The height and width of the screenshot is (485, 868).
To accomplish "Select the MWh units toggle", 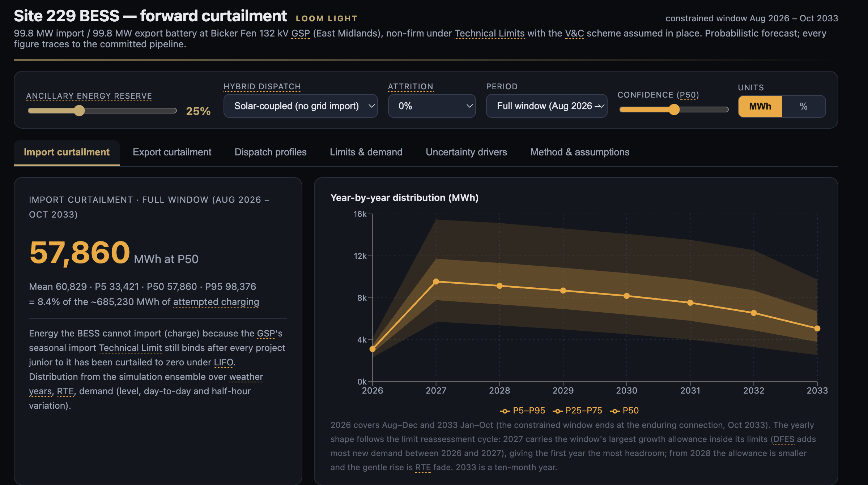I will (760, 106).
